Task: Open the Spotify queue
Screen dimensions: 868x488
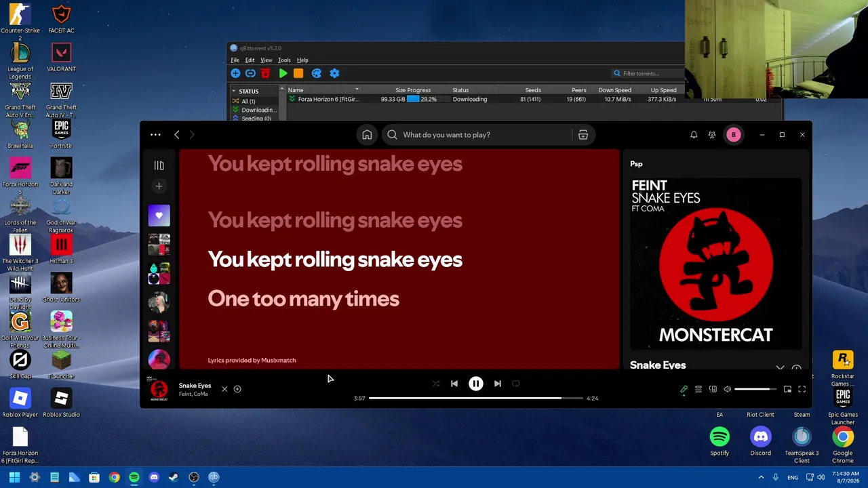Action: click(698, 389)
